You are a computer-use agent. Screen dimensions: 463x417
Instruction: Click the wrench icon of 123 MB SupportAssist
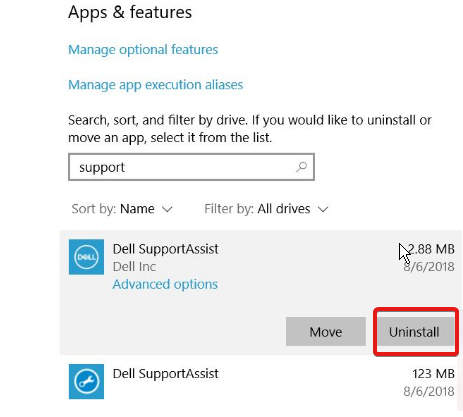[86, 381]
